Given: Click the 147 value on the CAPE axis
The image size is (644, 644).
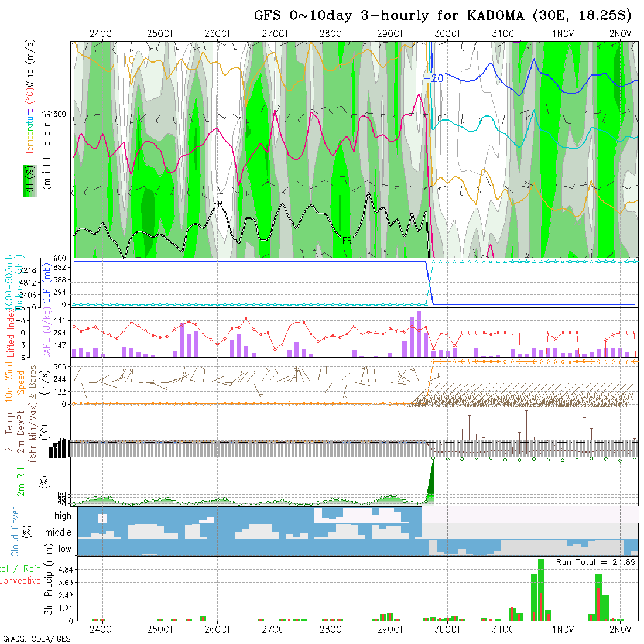Looking at the screenshot, I should point(60,345).
